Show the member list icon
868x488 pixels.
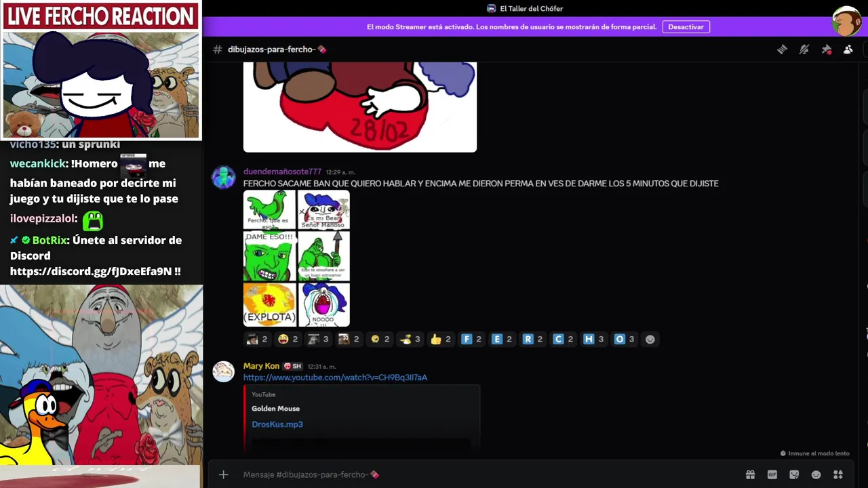(x=848, y=49)
